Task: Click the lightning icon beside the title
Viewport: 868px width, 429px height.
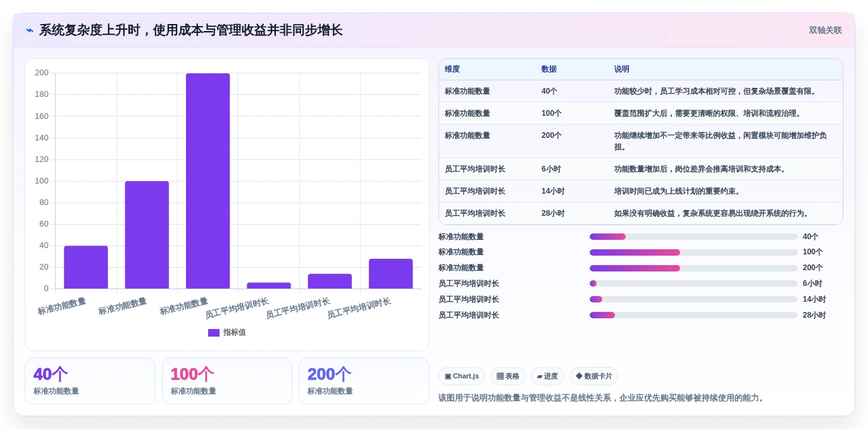Action: pos(30,30)
